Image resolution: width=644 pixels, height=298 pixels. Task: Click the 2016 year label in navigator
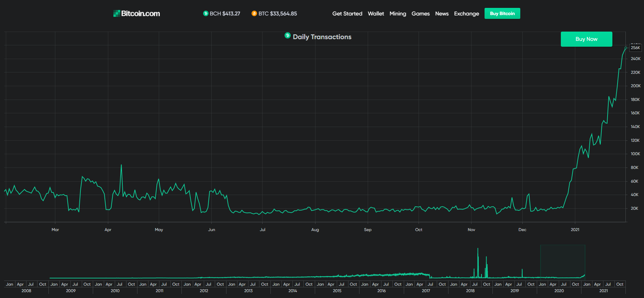point(381,291)
